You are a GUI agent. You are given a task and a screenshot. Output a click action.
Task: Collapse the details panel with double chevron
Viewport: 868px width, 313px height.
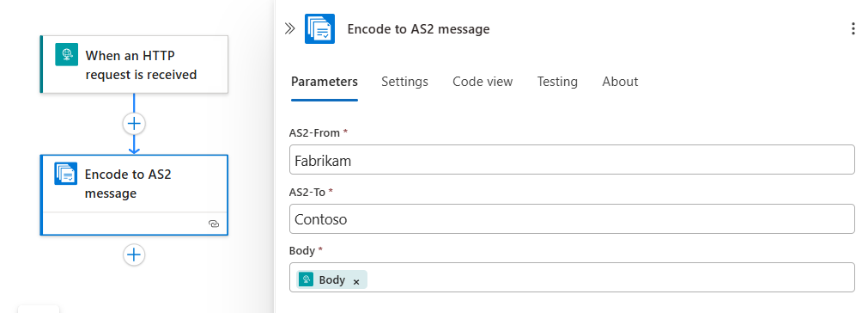coord(289,29)
